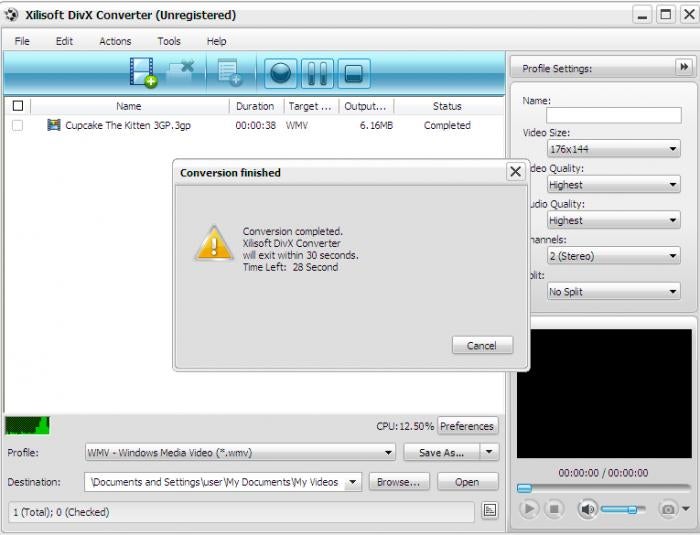This screenshot has height=535, width=700.
Task: Click Open to view destination folder
Action: 467,482
